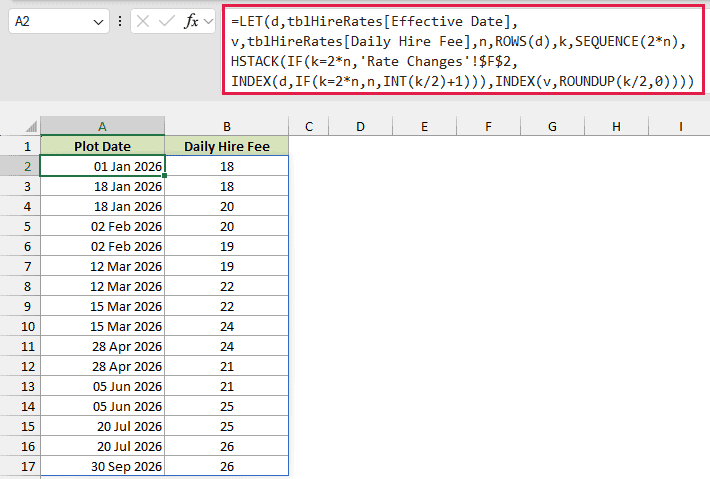
Task: Select row 6 cell '02 Feb 2026'
Action: click(102, 246)
